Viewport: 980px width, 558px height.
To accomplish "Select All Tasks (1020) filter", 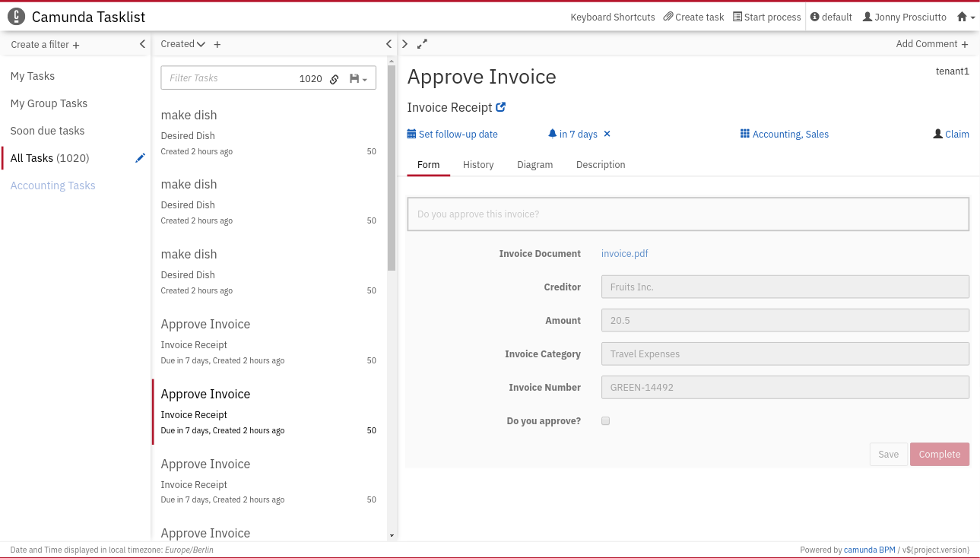I will 50,158.
